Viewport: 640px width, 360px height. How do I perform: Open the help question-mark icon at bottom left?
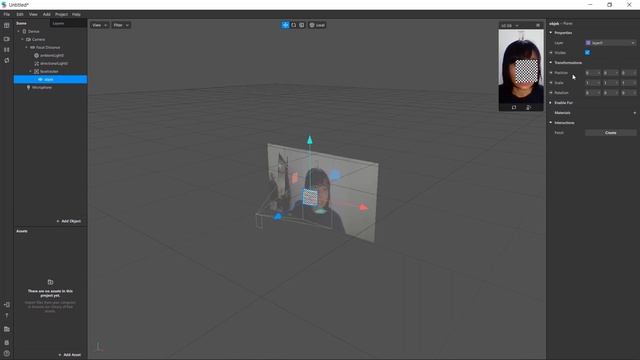7,353
